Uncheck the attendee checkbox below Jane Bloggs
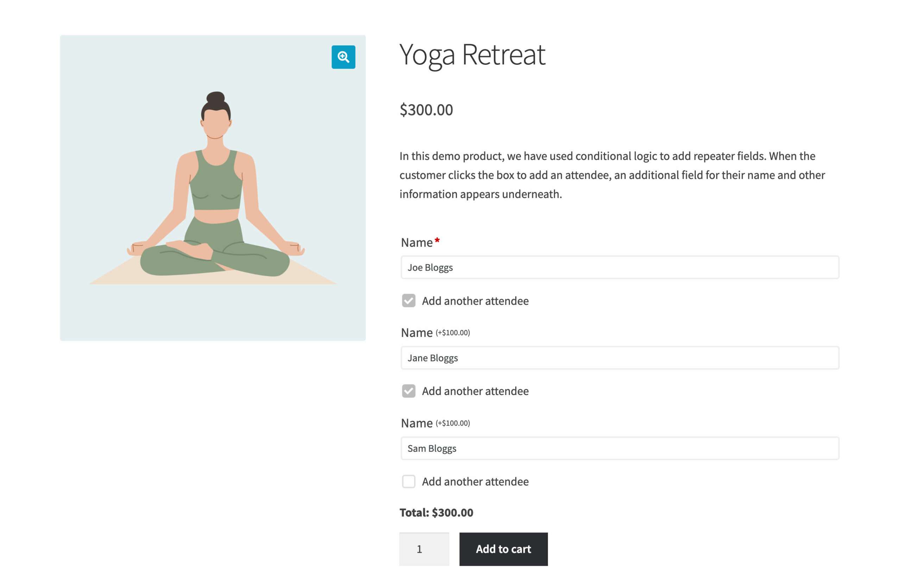The image size is (901, 588). 409,391
